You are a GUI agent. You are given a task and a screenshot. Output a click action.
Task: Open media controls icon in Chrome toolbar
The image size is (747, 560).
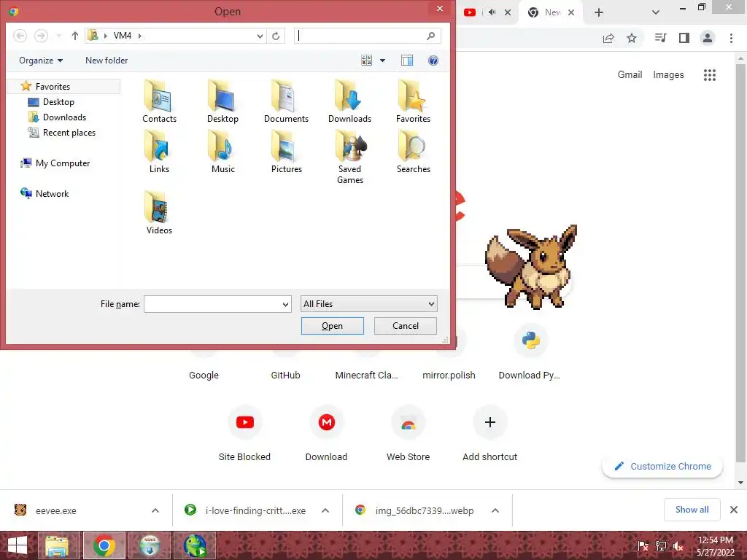pos(660,38)
